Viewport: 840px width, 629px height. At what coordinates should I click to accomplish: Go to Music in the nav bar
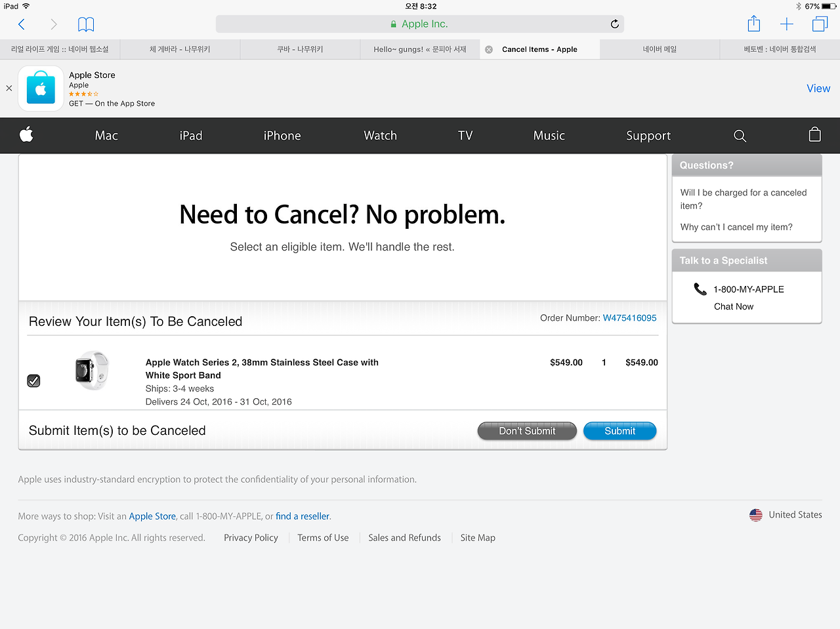point(549,136)
